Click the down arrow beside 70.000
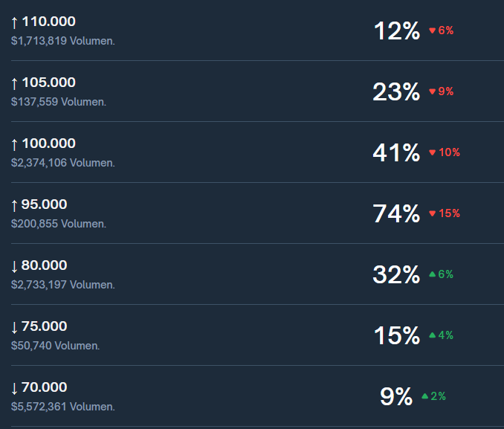Viewport: 504px width, 429px height. 14,388
